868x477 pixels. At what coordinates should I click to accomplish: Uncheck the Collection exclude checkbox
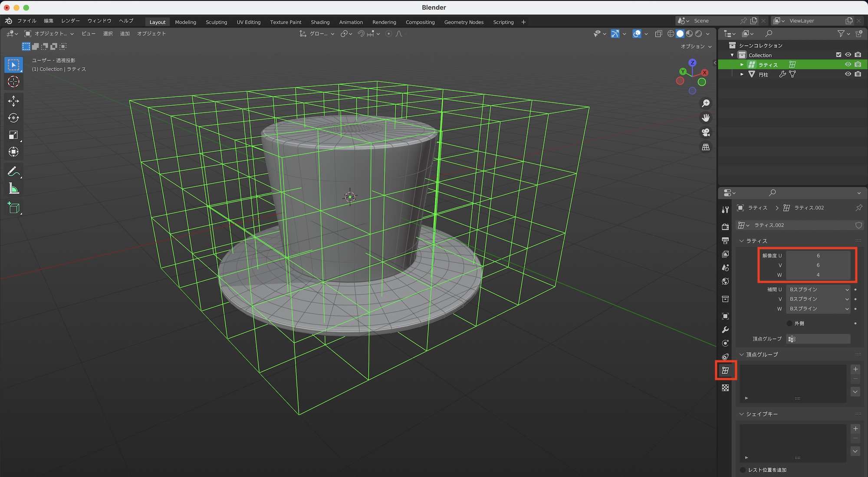(838, 55)
